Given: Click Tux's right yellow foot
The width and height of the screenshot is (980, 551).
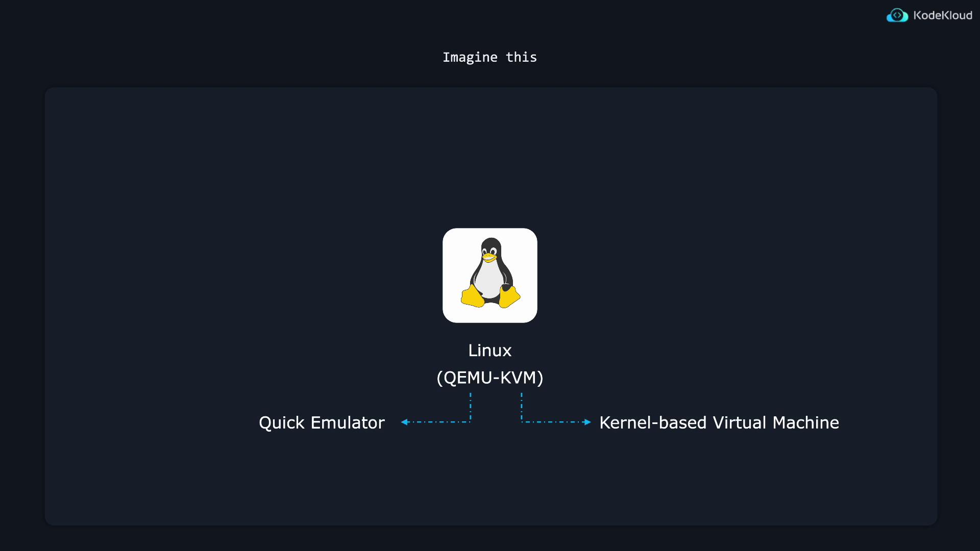Looking at the screenshot, I should click(509, 296).
